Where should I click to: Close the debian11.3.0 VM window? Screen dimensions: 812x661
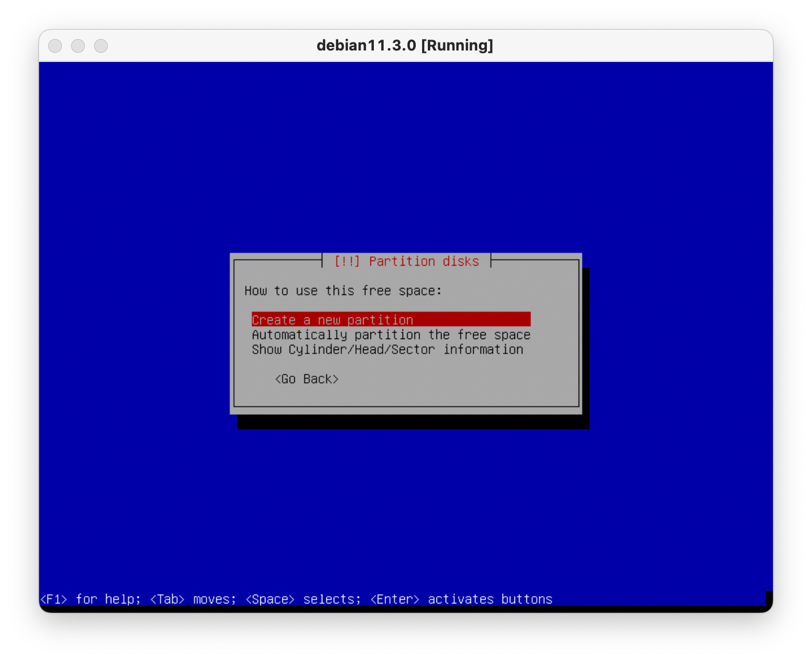pos(55,46)
